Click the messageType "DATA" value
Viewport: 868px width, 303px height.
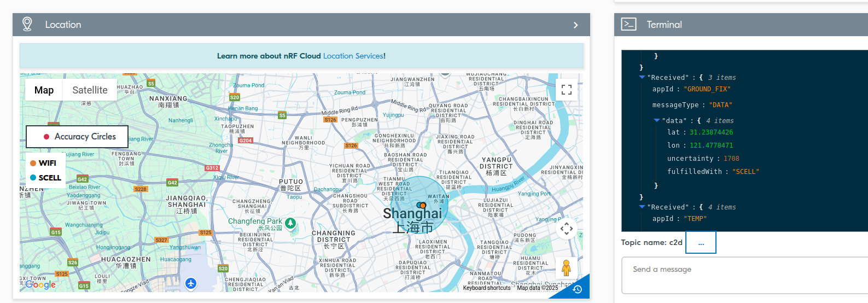click(720, 105)
